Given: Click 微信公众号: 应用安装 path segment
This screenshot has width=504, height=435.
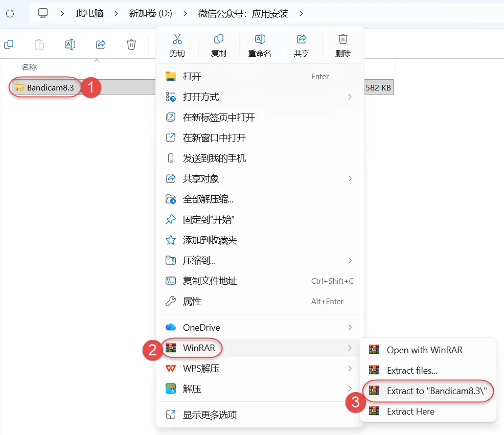Looking at the screenshot, I should click(x=243, y=13).
